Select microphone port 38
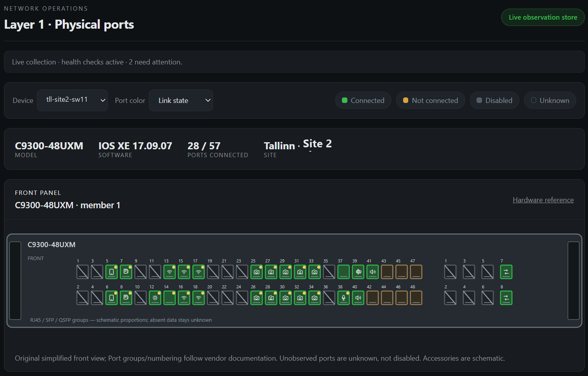The image size is (588, 376). [x=343, y=298]
